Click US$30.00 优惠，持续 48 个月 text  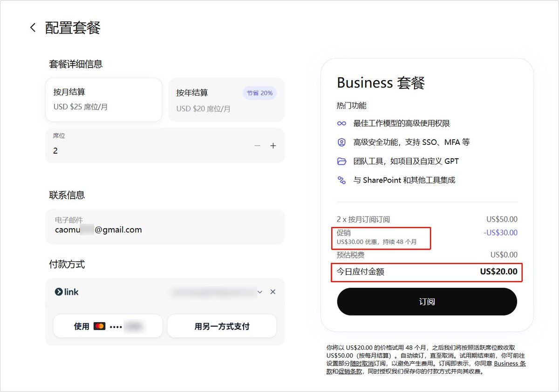pyautogui.click(x=376, y=242)
